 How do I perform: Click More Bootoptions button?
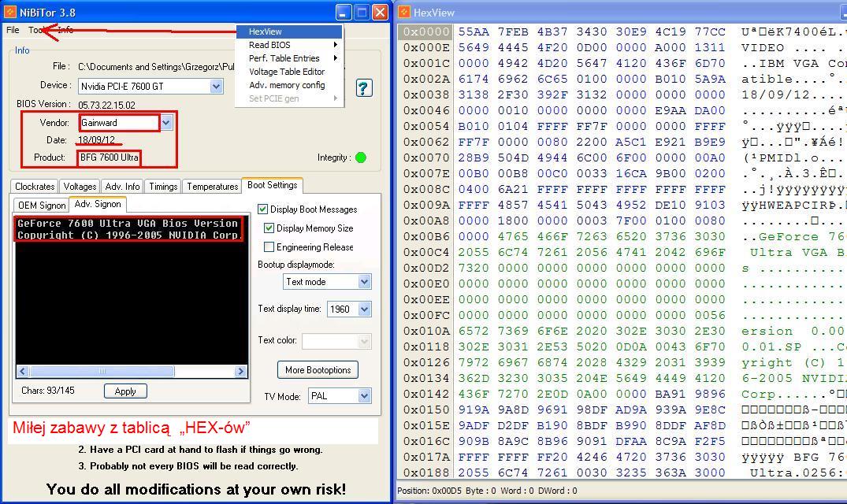318,370
